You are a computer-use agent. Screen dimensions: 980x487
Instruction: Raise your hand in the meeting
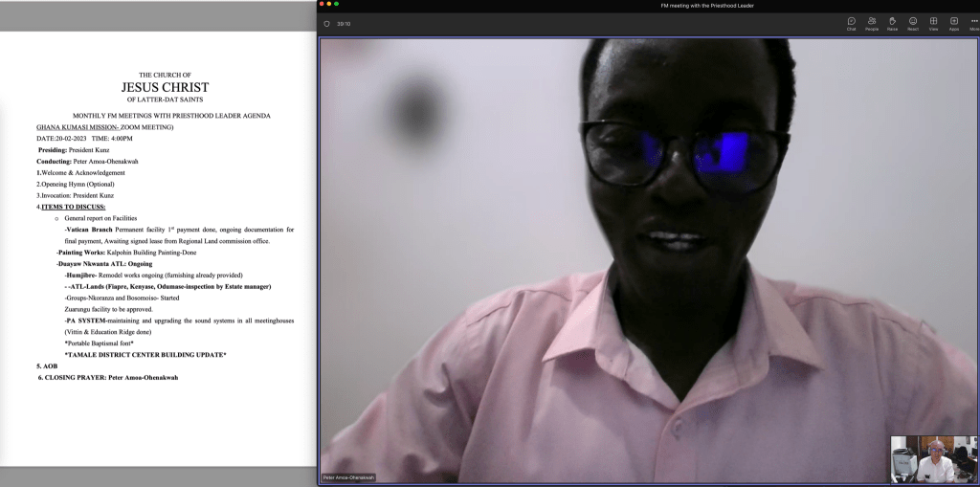point(892,23)
